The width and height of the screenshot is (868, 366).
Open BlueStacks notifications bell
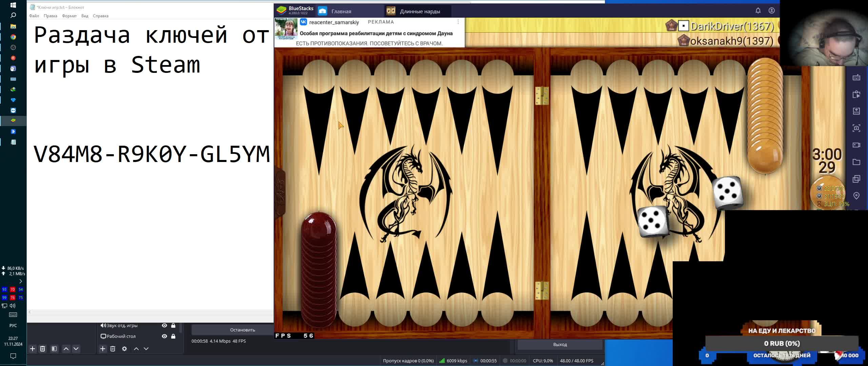[x=758, y=11]
